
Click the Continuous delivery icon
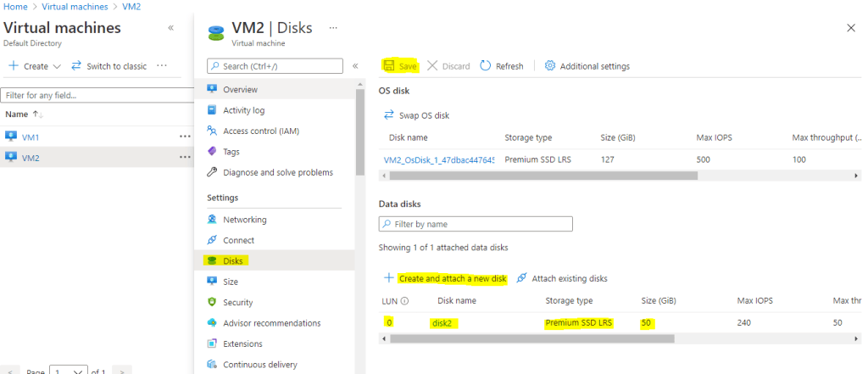click(x=211, y=364)
